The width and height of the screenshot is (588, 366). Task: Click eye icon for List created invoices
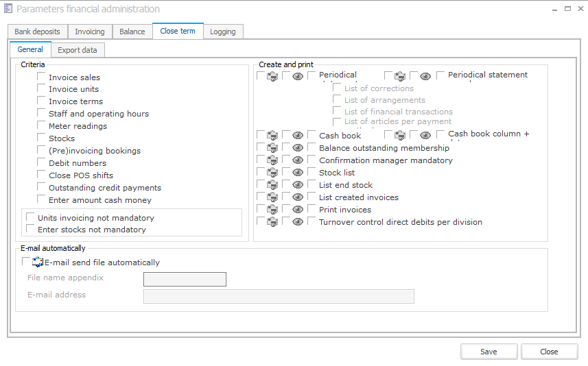click(298, 197)
